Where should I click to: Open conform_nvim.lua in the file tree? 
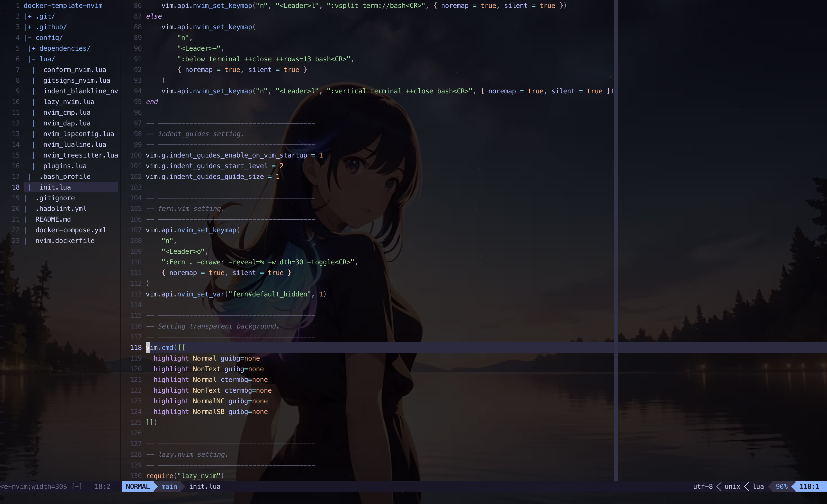tap(75, 69)
